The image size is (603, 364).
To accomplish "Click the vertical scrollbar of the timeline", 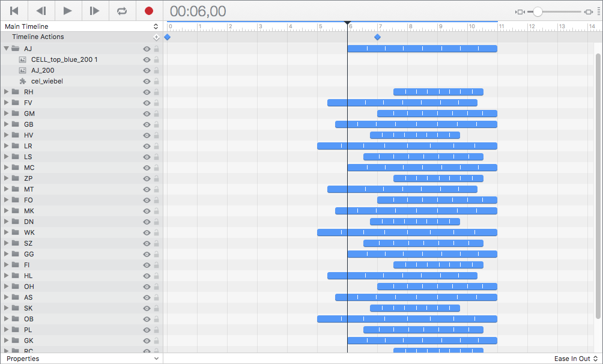I will click(x=598, y=186).
